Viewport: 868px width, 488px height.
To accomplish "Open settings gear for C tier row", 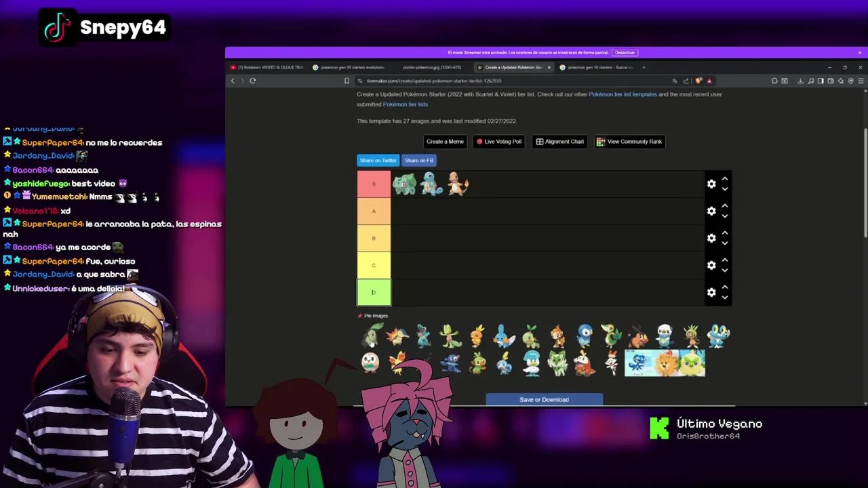I will 711,265.
